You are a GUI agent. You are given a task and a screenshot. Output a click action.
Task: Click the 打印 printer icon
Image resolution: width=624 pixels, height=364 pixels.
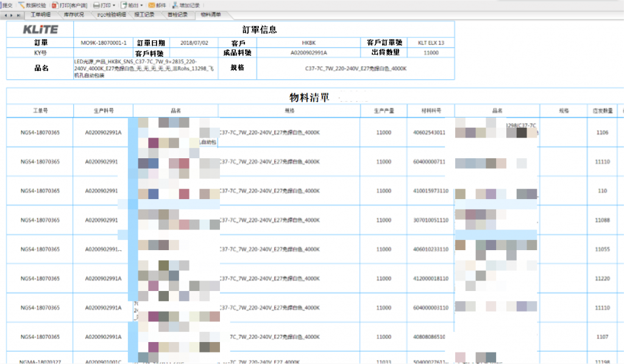tap(96, 5)
